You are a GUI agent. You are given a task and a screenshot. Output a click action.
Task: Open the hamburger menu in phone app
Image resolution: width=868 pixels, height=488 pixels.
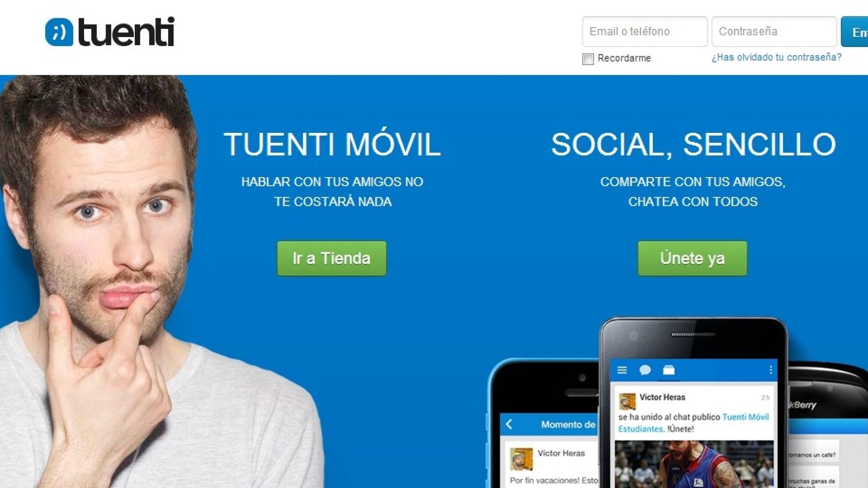click(x=622, y=370)
